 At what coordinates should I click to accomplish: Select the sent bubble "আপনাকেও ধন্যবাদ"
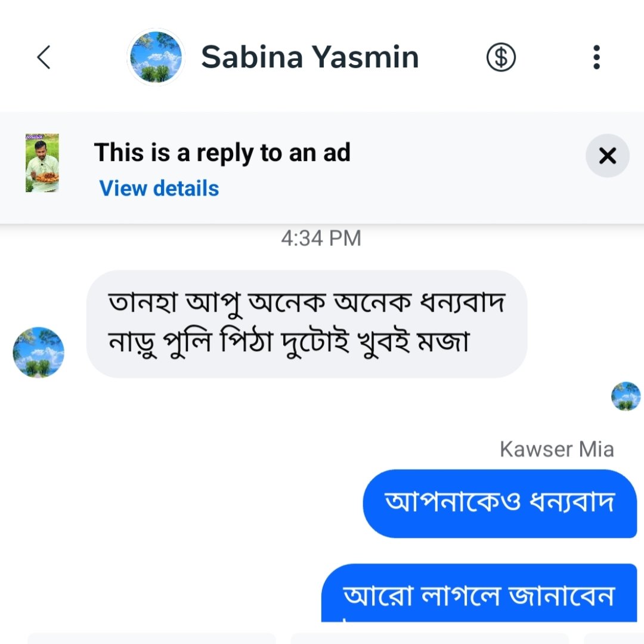[x=500, y=503]
